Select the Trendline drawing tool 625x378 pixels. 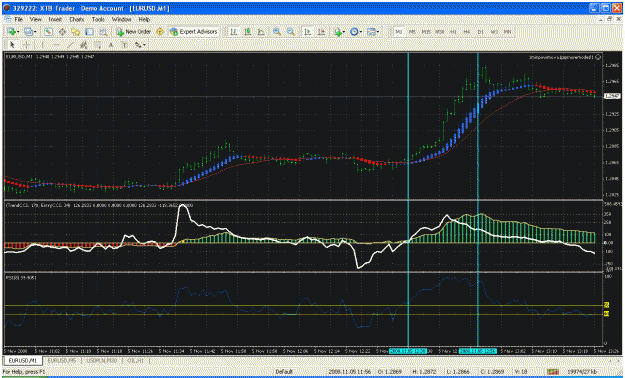(x=70, y=45)
